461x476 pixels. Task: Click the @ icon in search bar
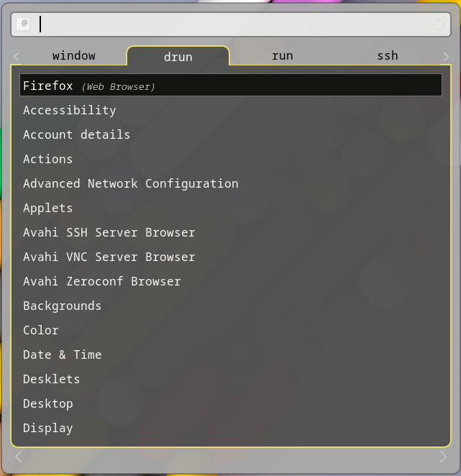(x=24, y=24)
